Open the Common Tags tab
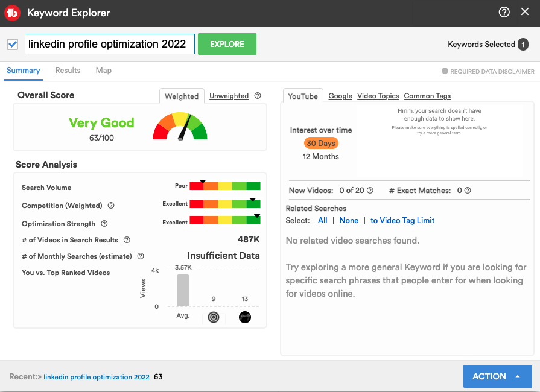 coord(427,96)
